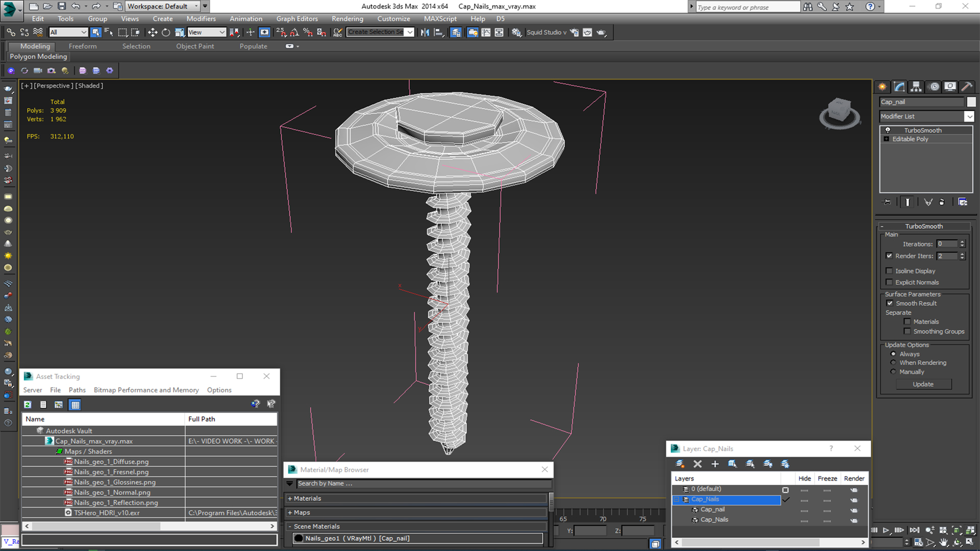
Task: Click Delete layer X icon in Layer window
Action: pos(697,464)
